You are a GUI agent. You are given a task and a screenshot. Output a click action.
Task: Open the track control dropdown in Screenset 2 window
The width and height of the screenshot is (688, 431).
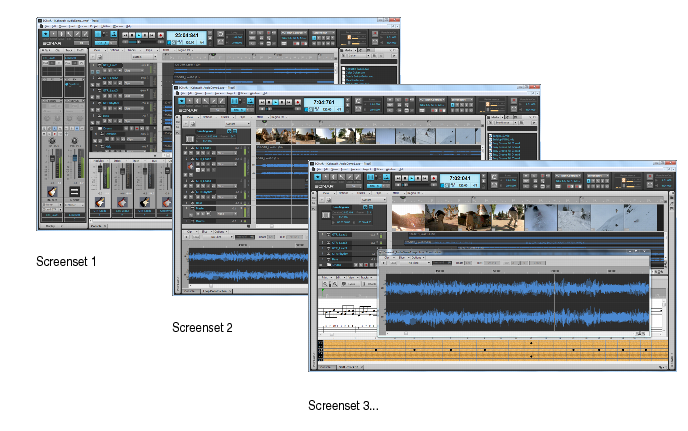pos(237,124)
